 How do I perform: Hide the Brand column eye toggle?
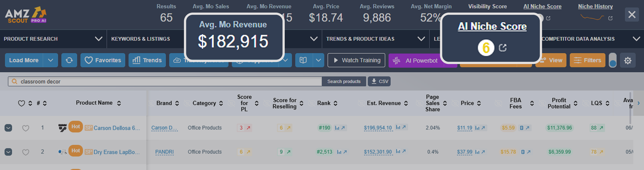pyautogui.click(x=151, y=103)
